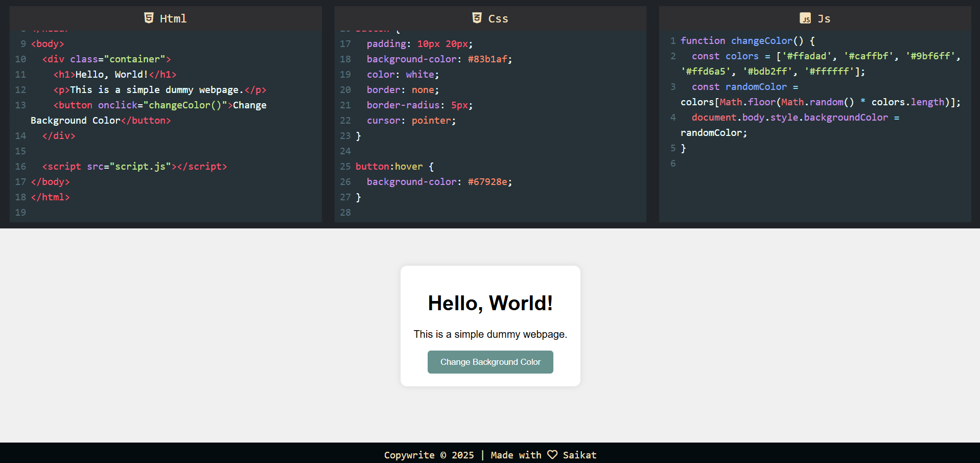Click the '#ffd6a5' color string in Js
Image resolution: width=980 pixels, height=463 pixels.
tap(706, 72)
